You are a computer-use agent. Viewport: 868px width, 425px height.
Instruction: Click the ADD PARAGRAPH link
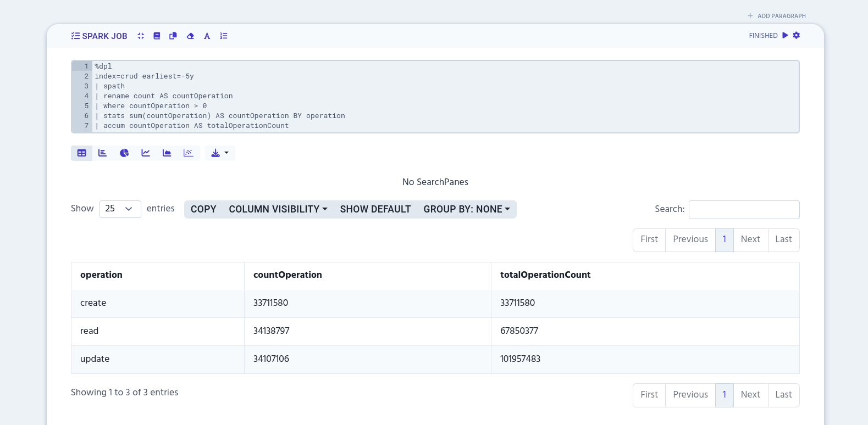(x=777, y=16)
